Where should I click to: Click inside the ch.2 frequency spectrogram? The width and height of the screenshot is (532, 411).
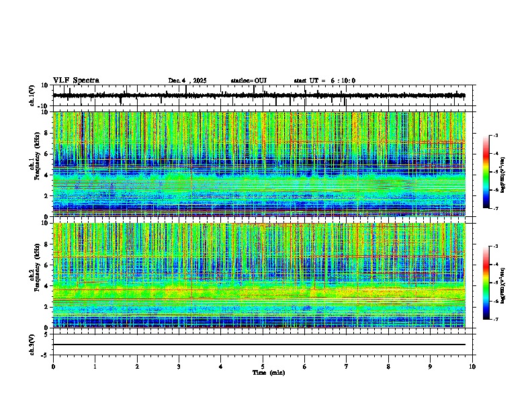259,275
